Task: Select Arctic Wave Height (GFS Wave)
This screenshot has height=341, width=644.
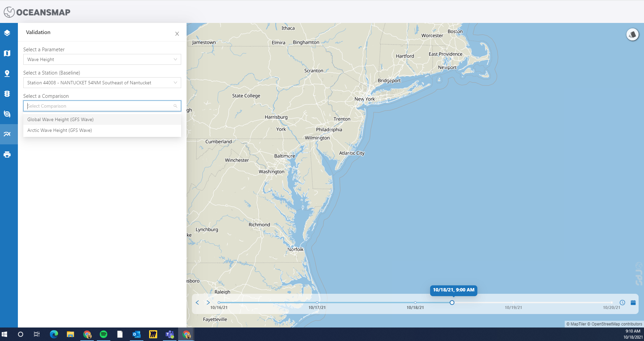Action: (x=59, y=130)
